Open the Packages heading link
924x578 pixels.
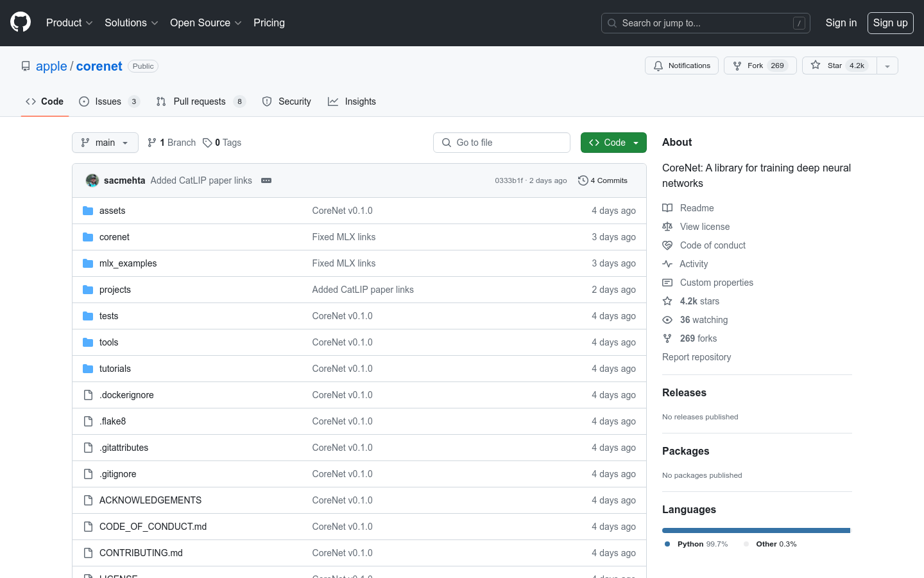click(685, 451)
